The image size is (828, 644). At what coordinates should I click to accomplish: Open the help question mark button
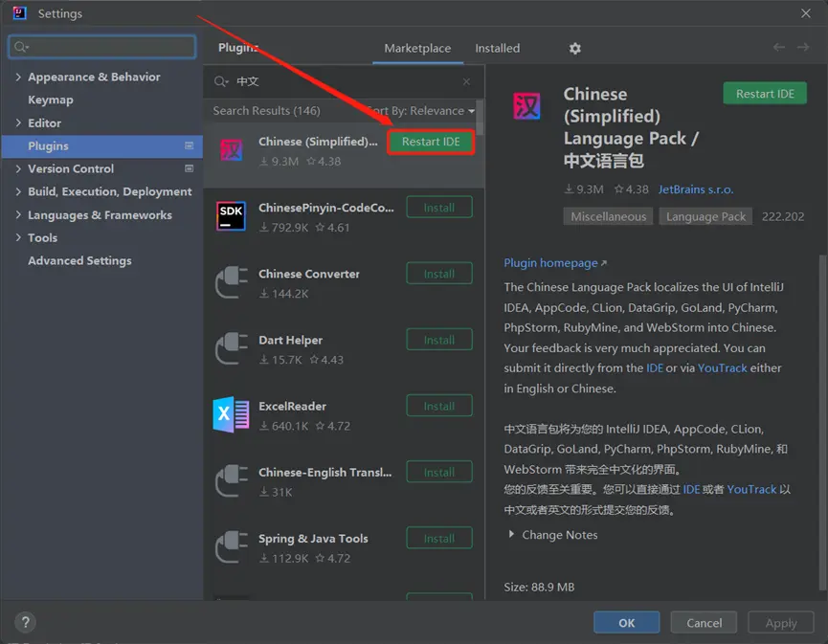point(25,622)
